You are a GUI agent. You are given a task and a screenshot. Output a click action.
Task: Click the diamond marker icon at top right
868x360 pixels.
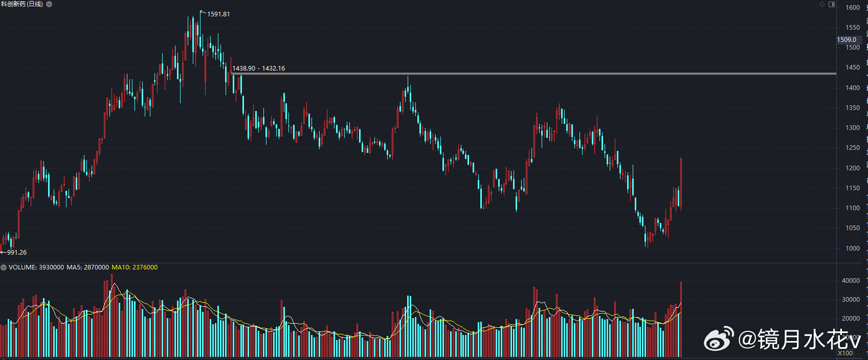pos(822,4)
